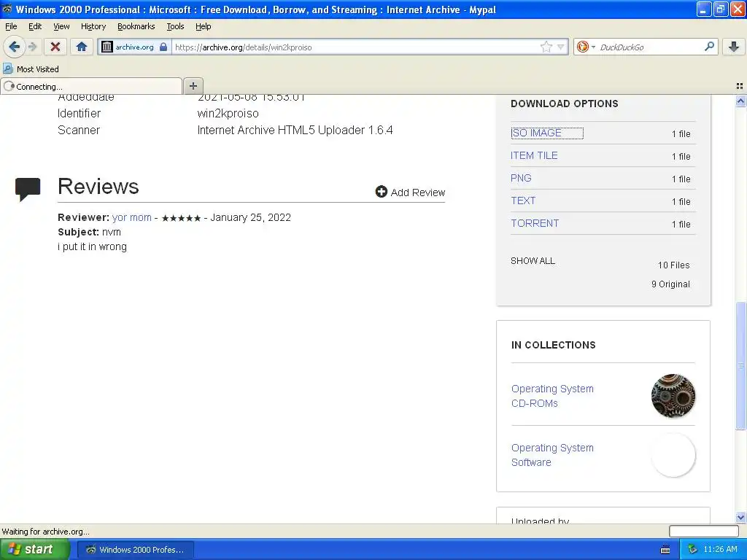747x560 pixels.
Task: Open reviewer yor mom profile link
Action: pos(131,217)
